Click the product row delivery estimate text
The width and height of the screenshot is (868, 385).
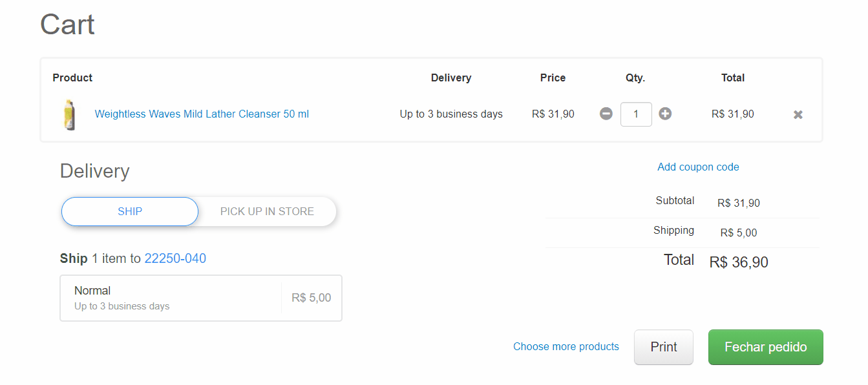coord(451,114)
